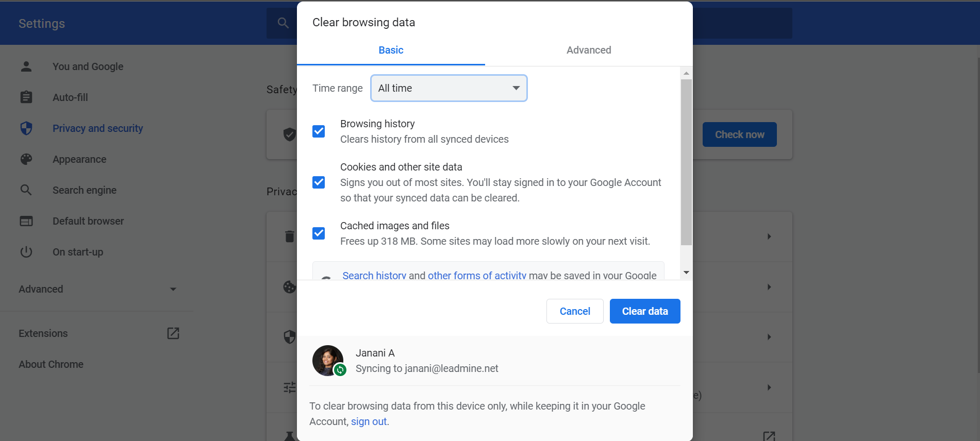Open Auto-fill settings page

[70, 97]
